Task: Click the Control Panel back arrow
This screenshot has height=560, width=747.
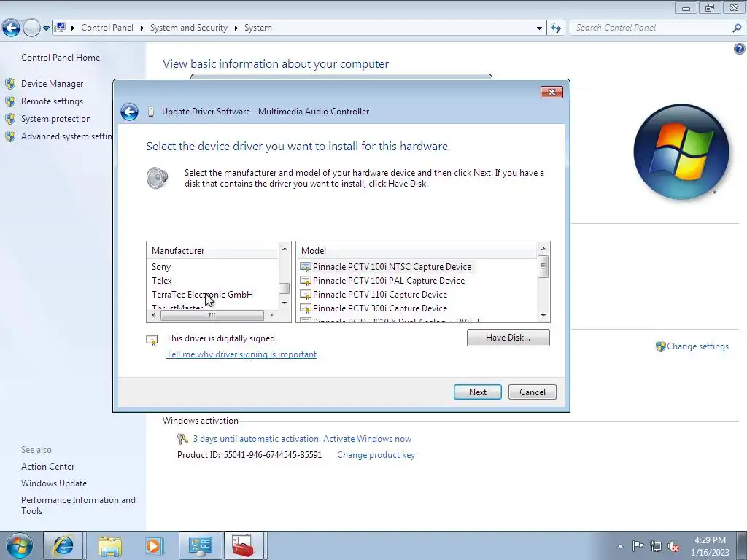Action: [12, 28]
